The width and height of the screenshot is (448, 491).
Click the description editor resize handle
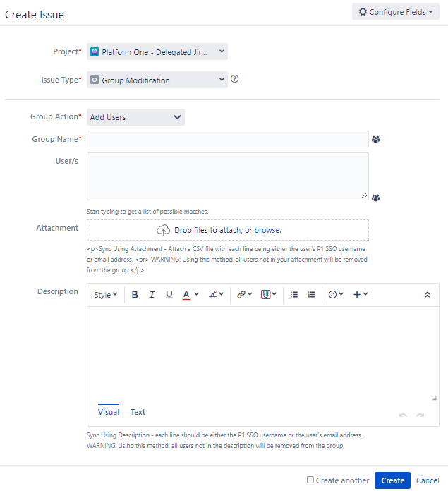tap(435, 399)
